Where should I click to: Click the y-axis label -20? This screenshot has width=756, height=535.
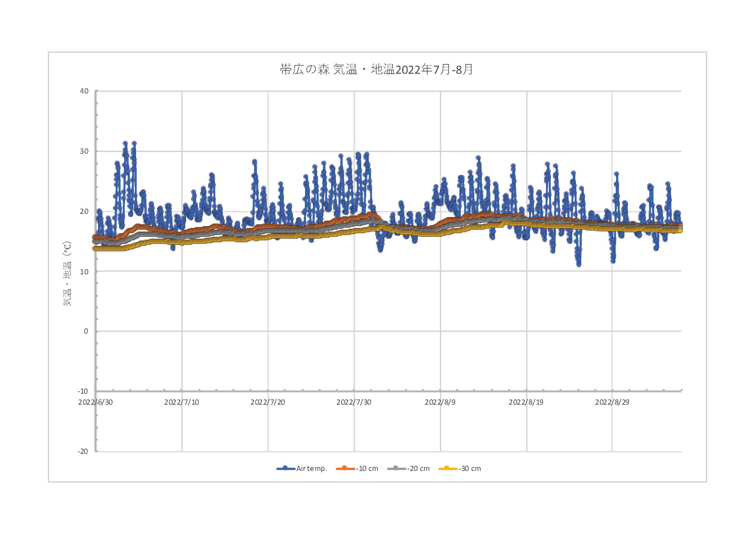pos(83,452)
